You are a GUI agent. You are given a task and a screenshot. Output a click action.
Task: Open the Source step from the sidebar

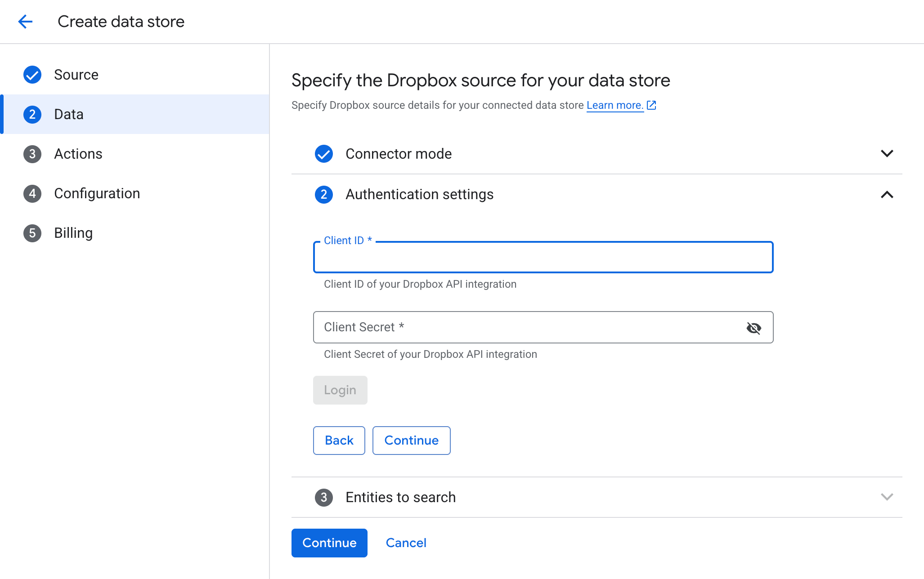coord(76,75)
